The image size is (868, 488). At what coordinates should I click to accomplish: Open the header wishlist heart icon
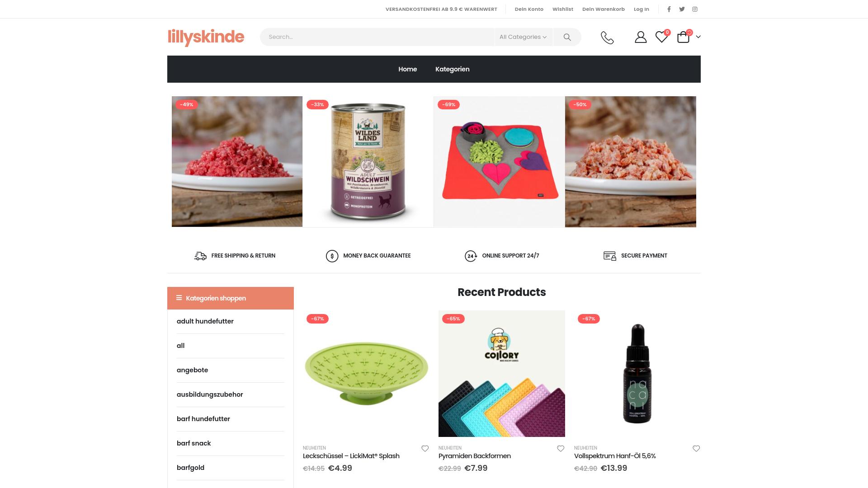point(661,37)
